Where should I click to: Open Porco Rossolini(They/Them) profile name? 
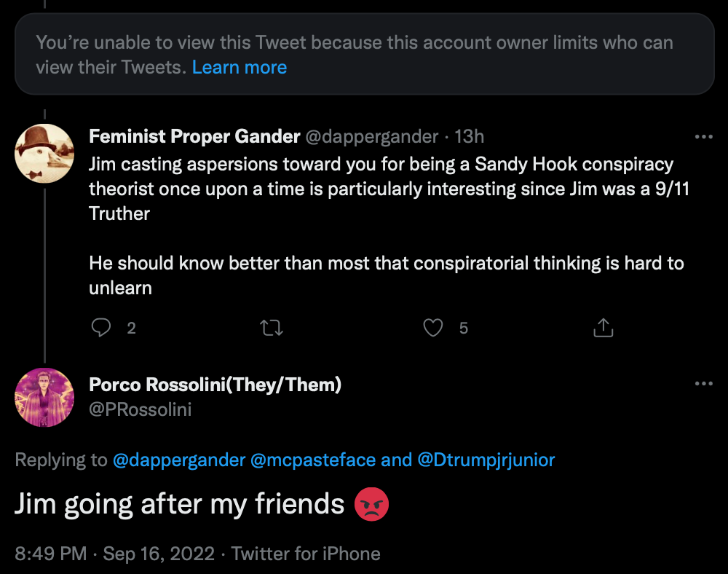215,385
